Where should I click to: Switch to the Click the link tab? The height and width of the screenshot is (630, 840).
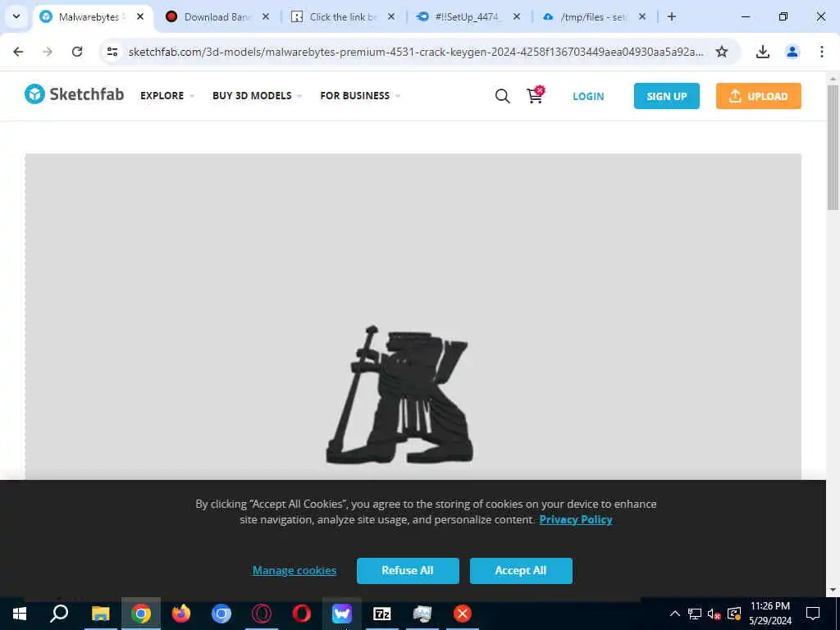(x=343, y=16)
